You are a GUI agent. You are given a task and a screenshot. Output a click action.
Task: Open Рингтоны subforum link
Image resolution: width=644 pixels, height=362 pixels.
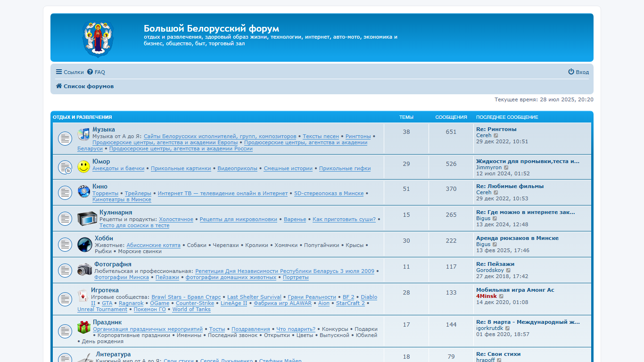click(x=358, y=136)
